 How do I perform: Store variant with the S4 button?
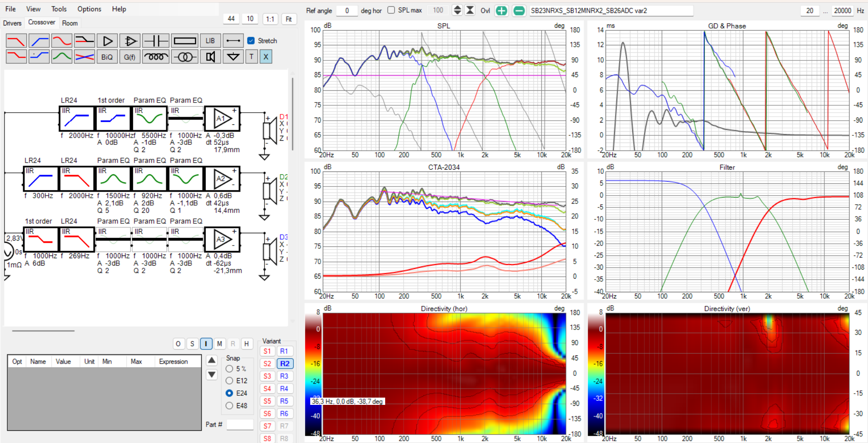267,389
